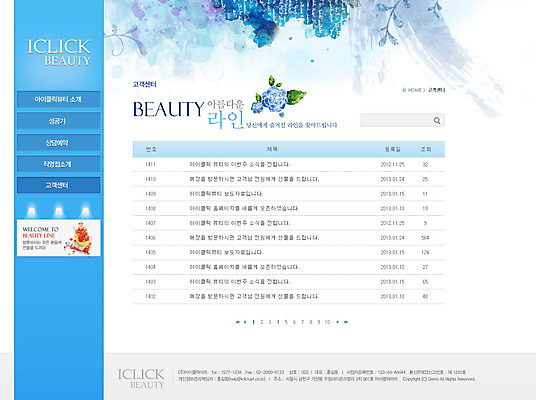
Task: Open the title of post number 1409
Action: pos(226,194)
